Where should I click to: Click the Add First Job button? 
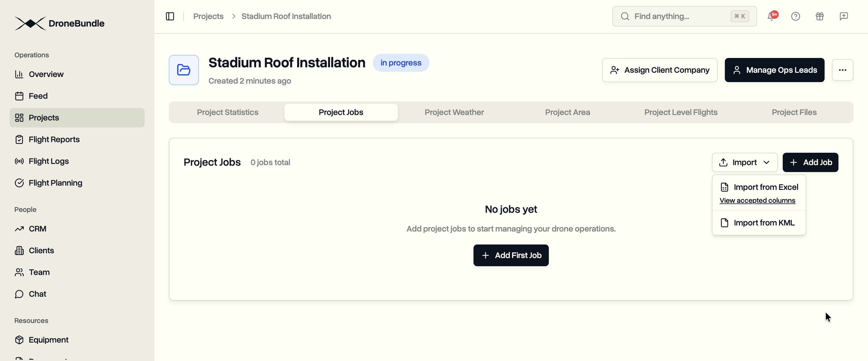click(x=511, y=255)
